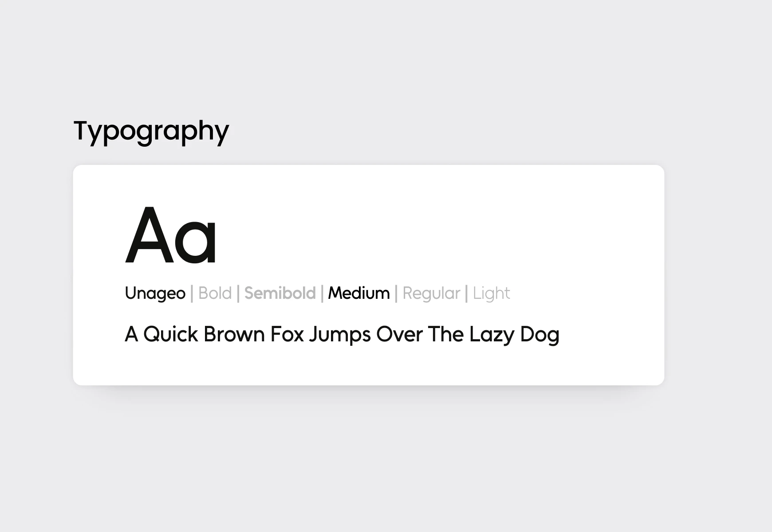Click the word Brown in the sample sentence
The height and width of the screenshot is (532, 772).
coord(234,334)
